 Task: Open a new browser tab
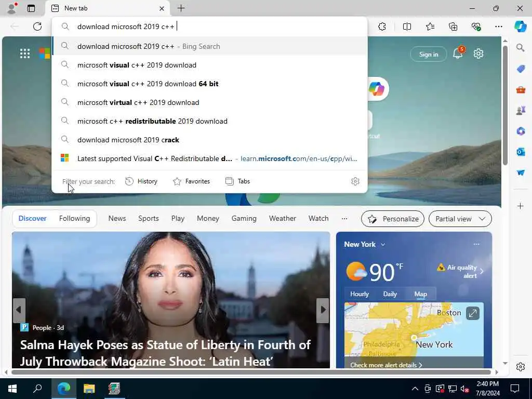point(181,8)
